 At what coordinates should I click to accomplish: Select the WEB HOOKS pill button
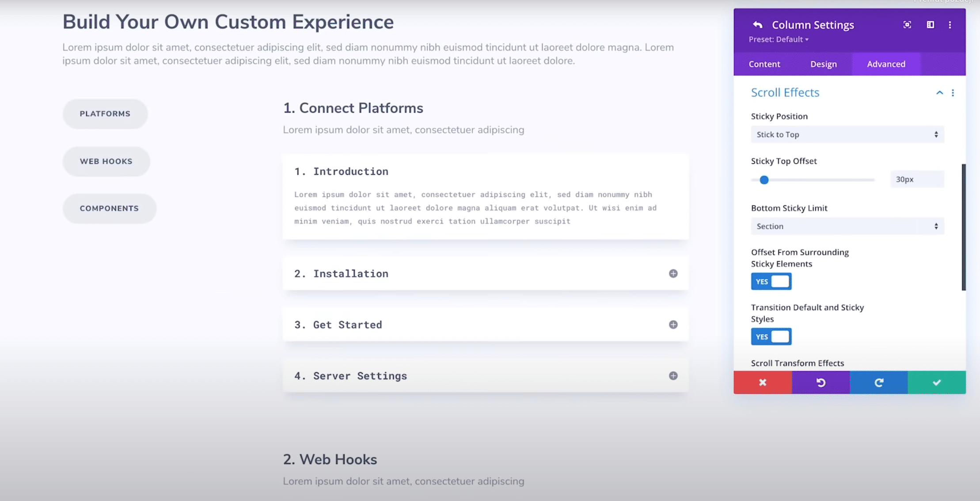pyautogui.click(x=106, y=161)
